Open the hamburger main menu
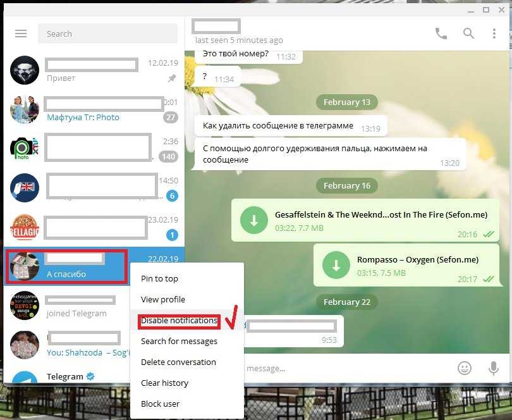This screenshot has width=512, height=420. coord(21,34)
